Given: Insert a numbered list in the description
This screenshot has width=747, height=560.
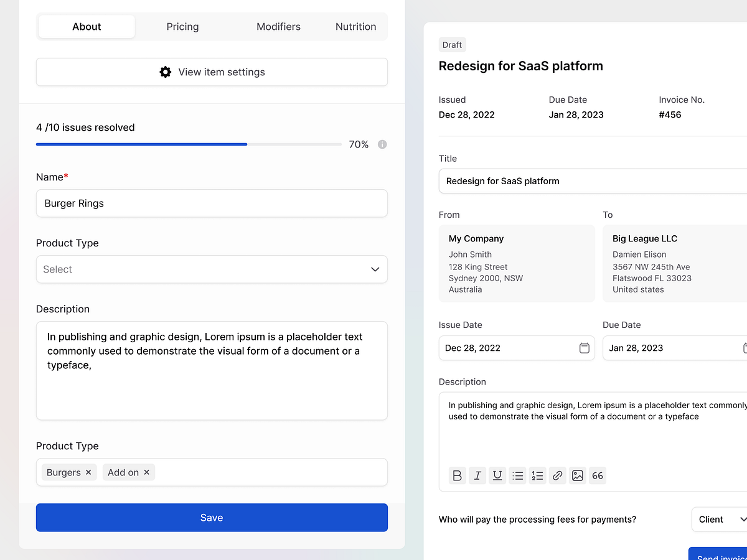Looking at the screenshot, I should pos(537,475).
